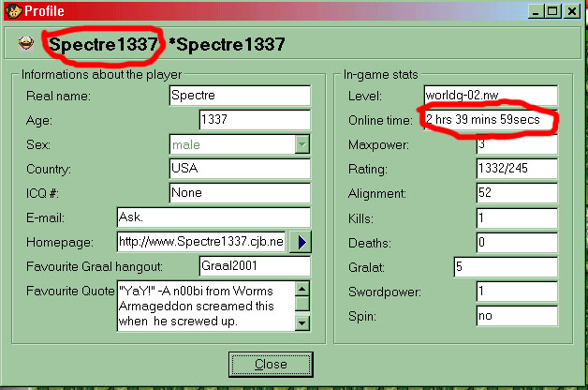Select the Rating field showing 1332/245
Viewport: 588px width, 390px height.
[x=516, y=169]
